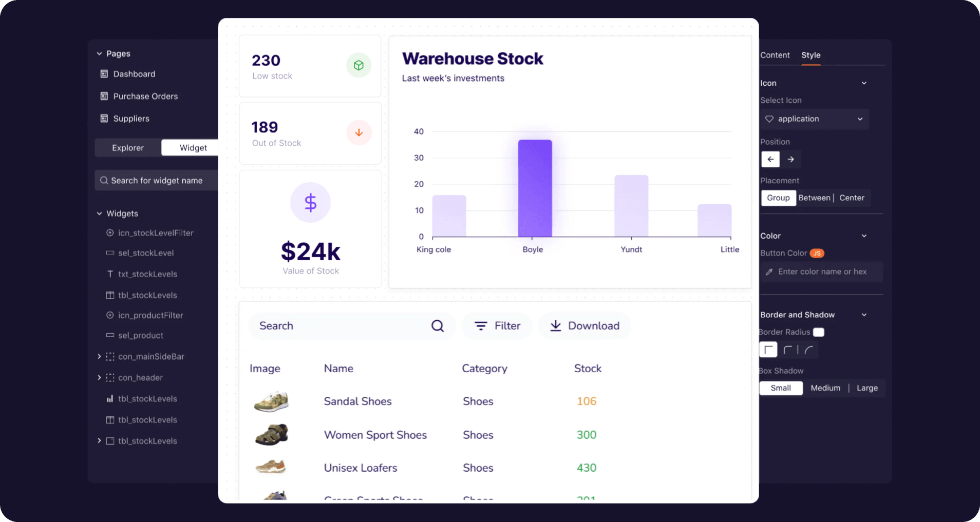Switch to the Explorer tab
The image size is (980, 522).
pyautogui.click(x=128, y=148)
